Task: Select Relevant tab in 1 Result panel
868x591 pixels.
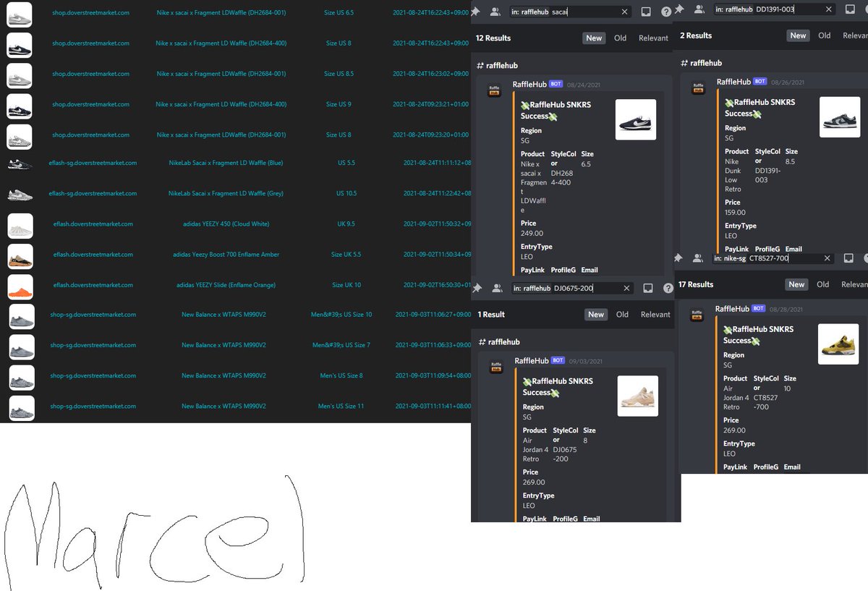Action: pos(655,315)
